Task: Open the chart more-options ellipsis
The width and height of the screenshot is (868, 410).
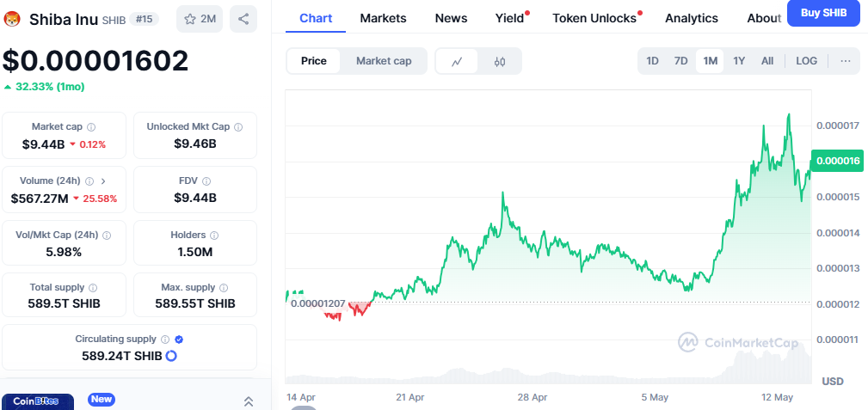Action: tap(846, 61)
